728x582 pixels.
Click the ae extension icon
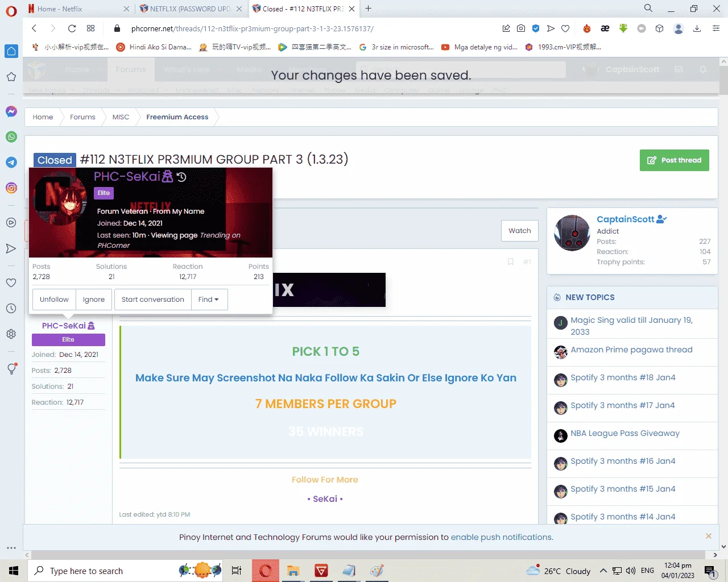pyautogui.click(x=605, y=28)
